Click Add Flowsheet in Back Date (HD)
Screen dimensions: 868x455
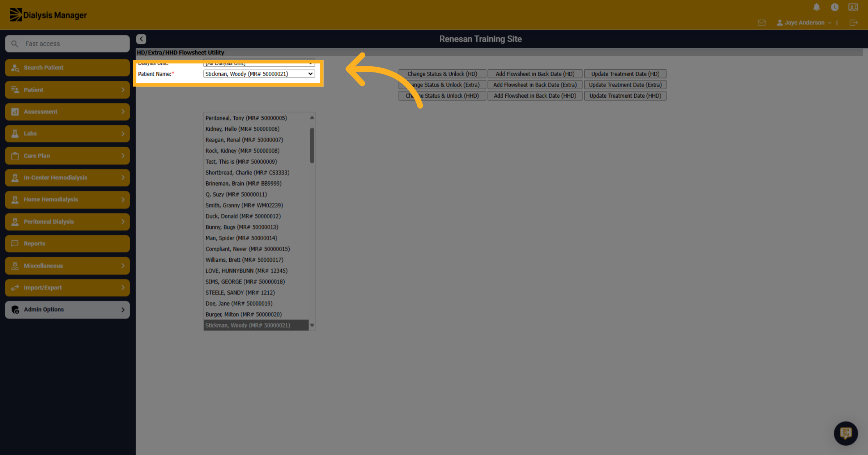(535, 74)
